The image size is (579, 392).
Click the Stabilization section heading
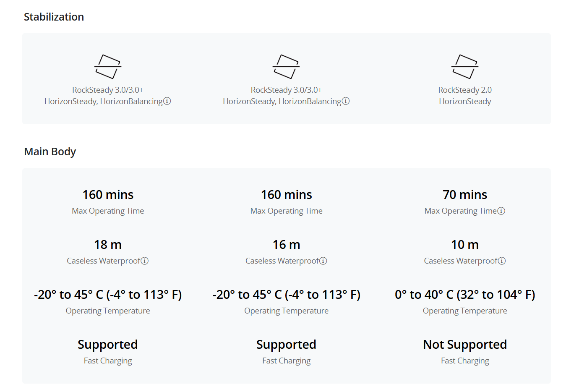point(54,17)
